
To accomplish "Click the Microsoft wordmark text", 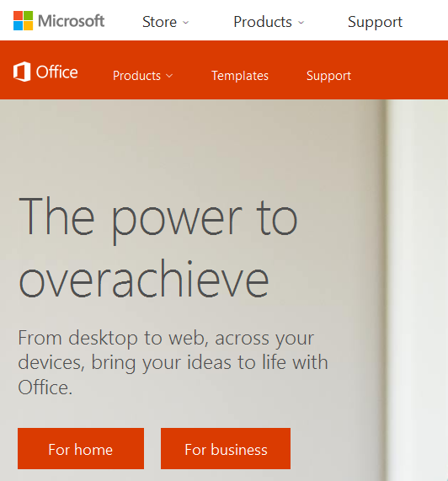I will click(x=71, y=21).
